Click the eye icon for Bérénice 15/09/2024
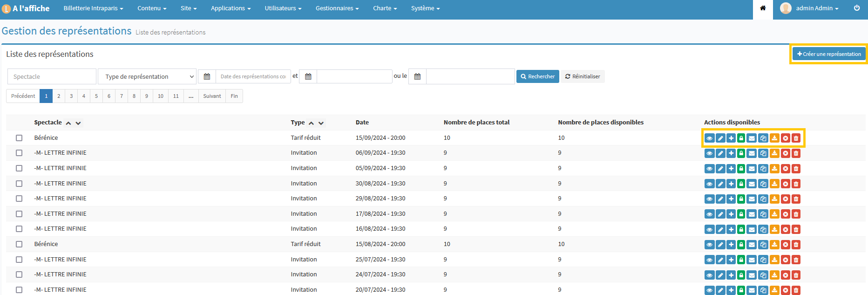The image size is (868, 295). [x=709, y=138]
